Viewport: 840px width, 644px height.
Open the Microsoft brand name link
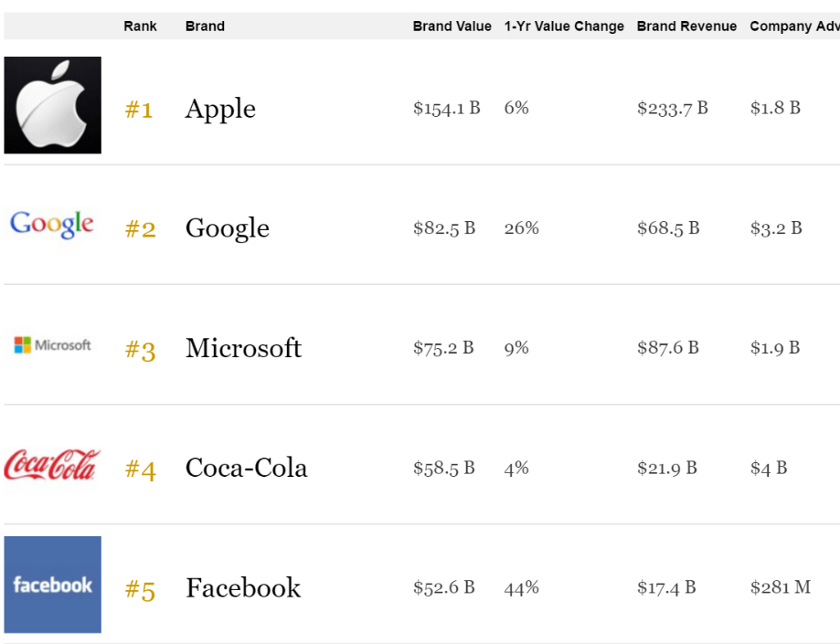243,348
